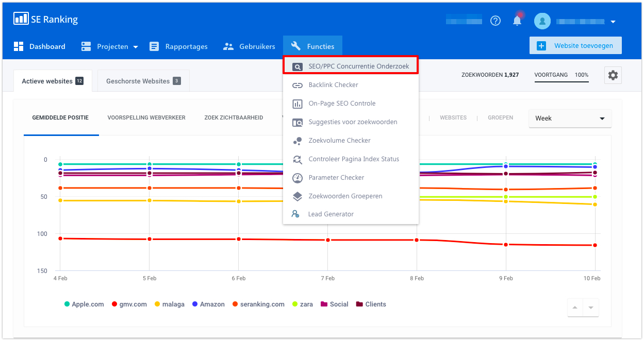
Task: Click the user avatar icon
Action: click(x=542, y=21)
